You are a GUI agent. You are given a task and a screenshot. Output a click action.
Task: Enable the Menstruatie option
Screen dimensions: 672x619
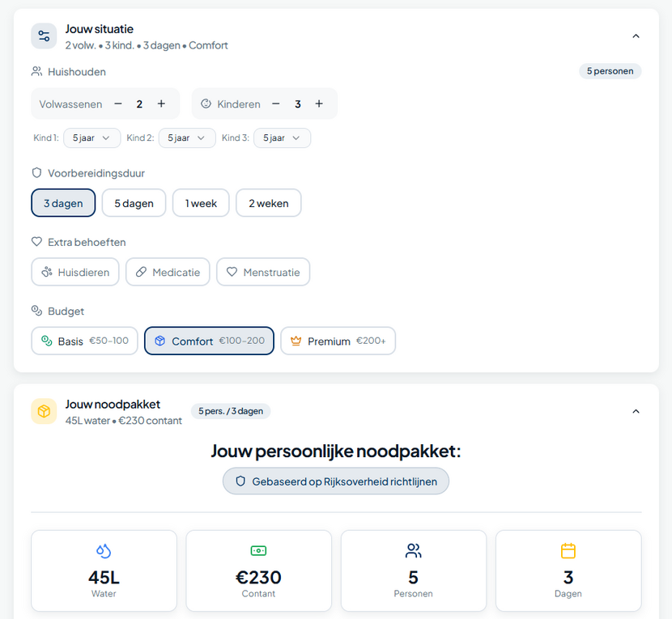point(263,273)
